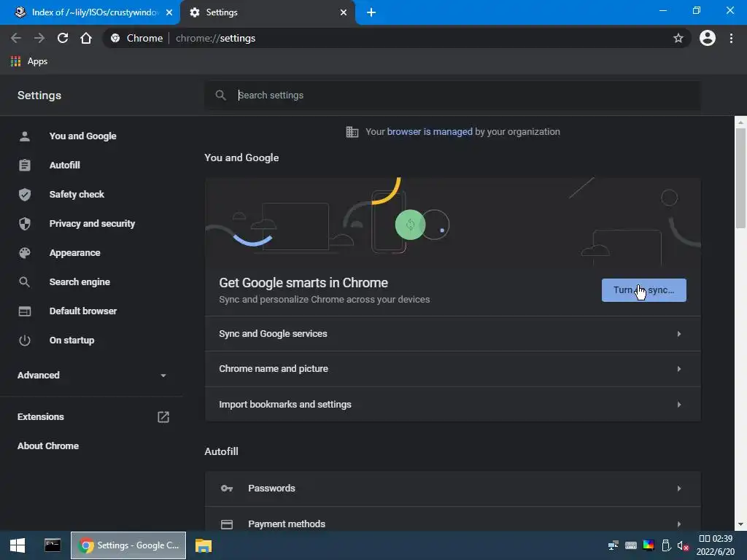Click the Appearance palette icon
Viewport: 747px width, 560px height.
(x=25, y=253)
